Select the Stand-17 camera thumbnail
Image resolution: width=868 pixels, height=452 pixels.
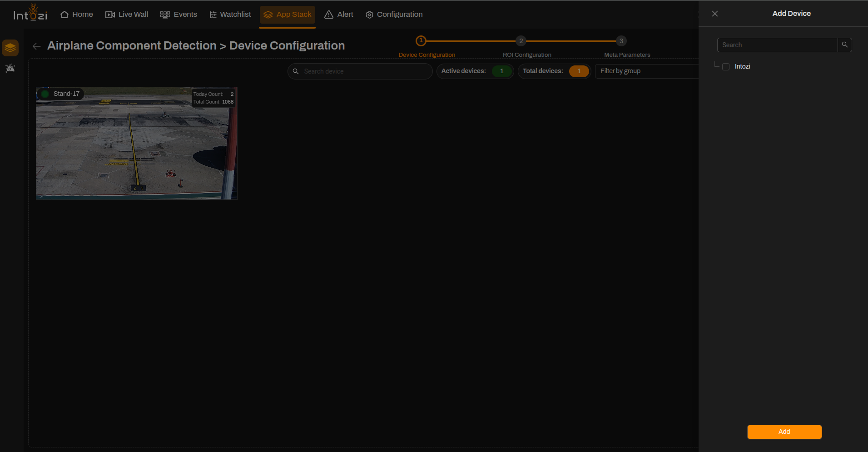(137, 143)
